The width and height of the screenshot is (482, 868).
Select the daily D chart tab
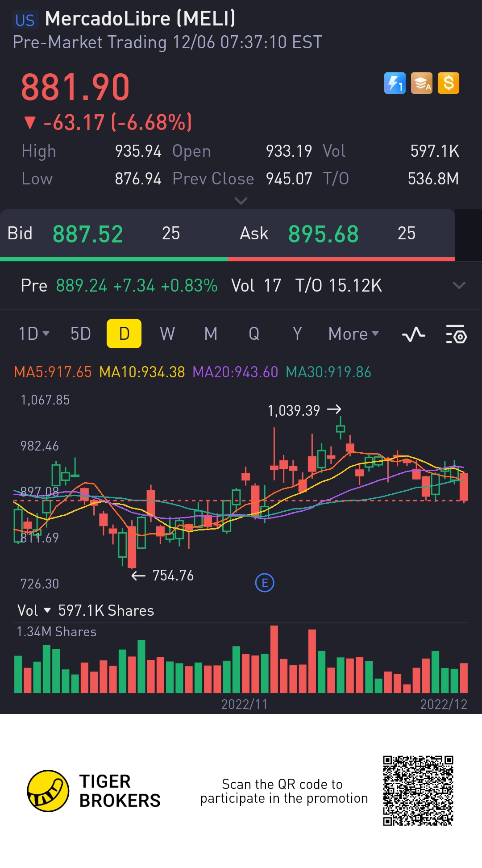[124, 334]
